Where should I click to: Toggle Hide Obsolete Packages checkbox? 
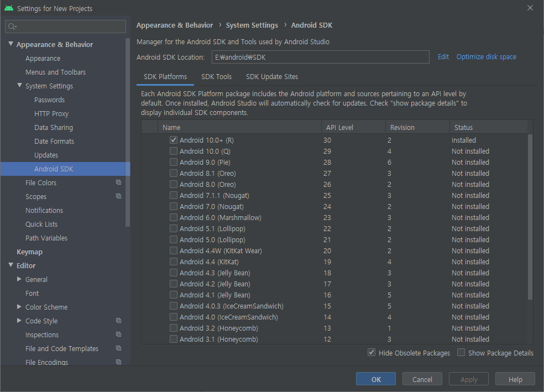tap(372, 352)
